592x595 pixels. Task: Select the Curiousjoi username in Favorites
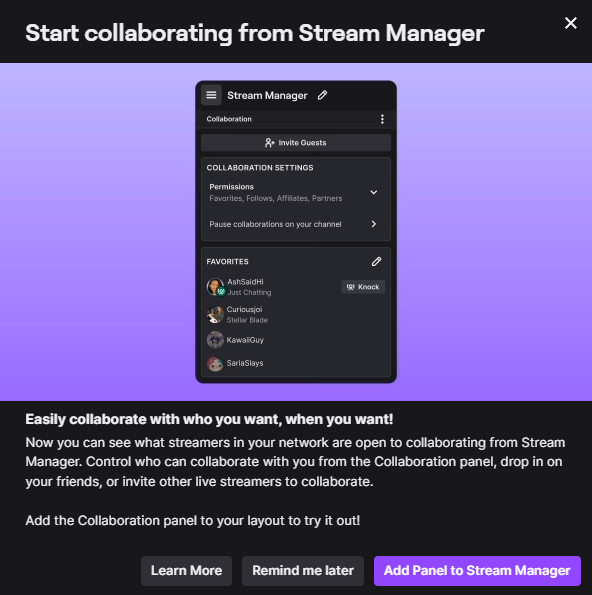[244, 309]
